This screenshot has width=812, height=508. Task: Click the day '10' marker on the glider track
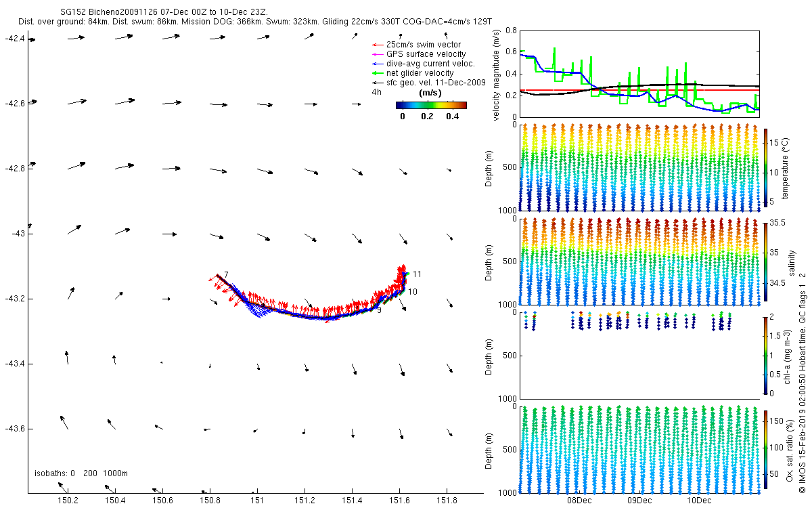click(x=413, y=291)
